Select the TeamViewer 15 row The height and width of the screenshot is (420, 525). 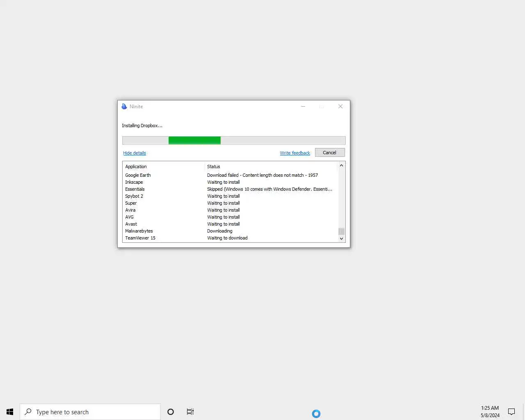coord(230,238)
